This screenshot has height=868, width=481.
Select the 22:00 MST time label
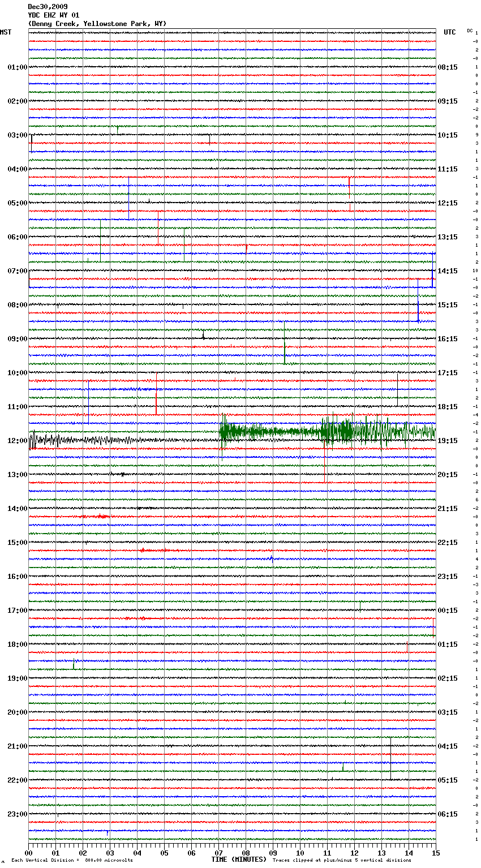[18, 780]
